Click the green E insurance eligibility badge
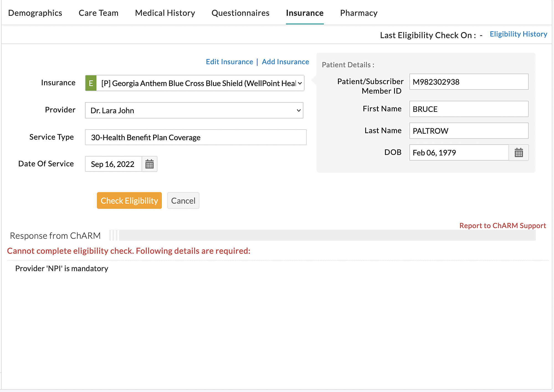This screenshot has height=392, width=554. coord(91,83)
